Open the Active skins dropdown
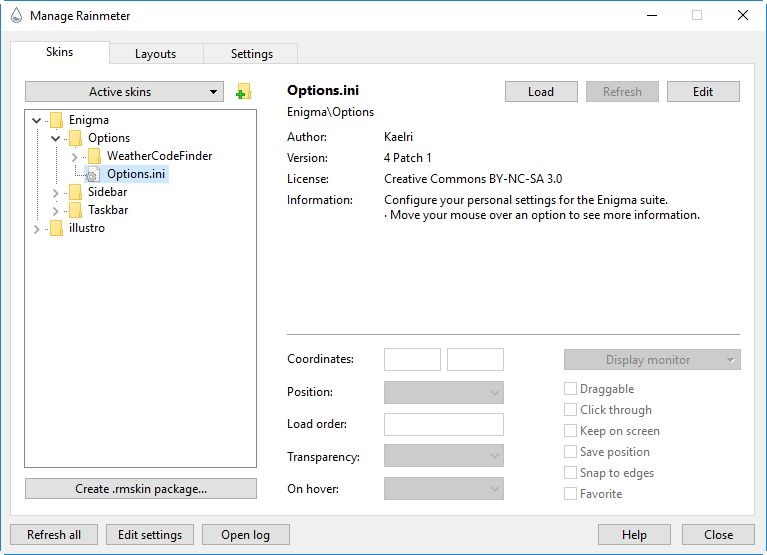Image resolution: width=767 pixels, height=555 pixels. (125, 92)
